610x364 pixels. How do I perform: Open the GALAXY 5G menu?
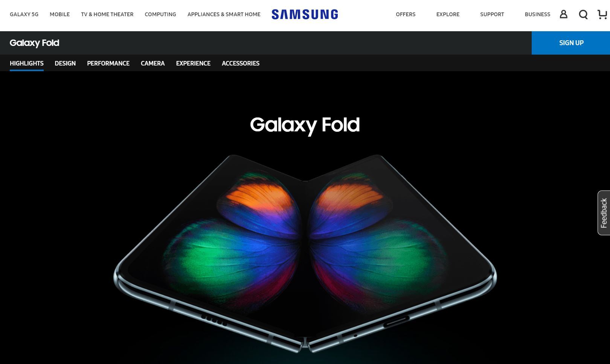pyautogui.click(x=24, y=14)
